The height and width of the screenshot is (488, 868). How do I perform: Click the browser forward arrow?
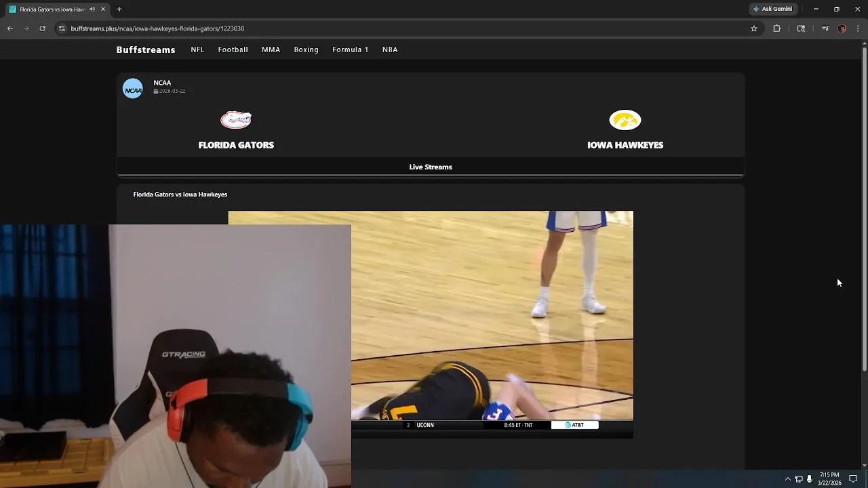26,28
